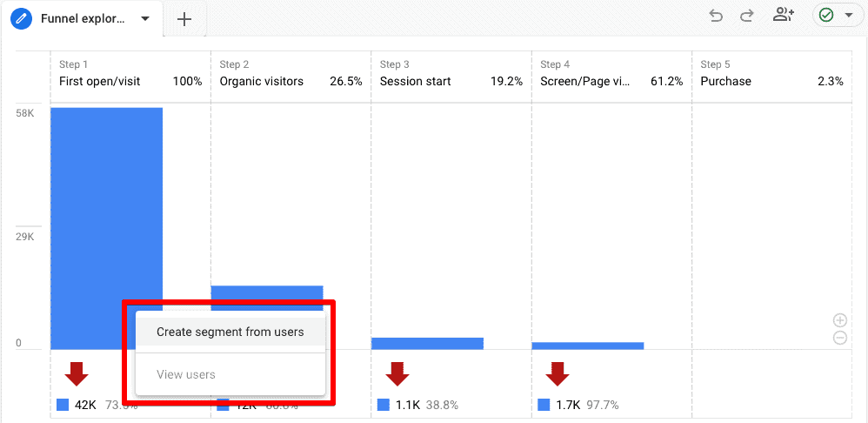Viewport: 868px width, 423px height.
Task: Choose View users menu entry
Action: click(x=186, y=374)
